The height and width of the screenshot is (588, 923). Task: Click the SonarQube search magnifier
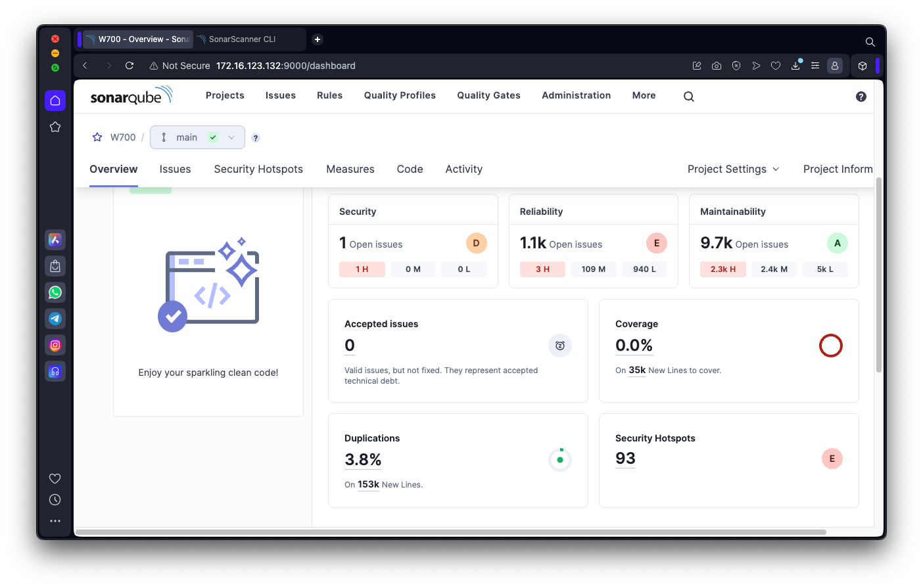689,96
